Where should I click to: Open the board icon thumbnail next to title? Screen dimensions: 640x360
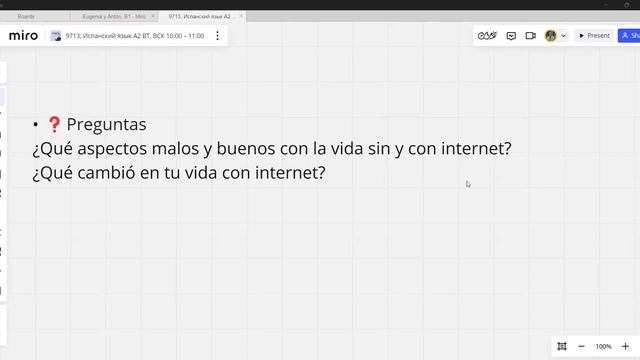click(x=56, y=36)
